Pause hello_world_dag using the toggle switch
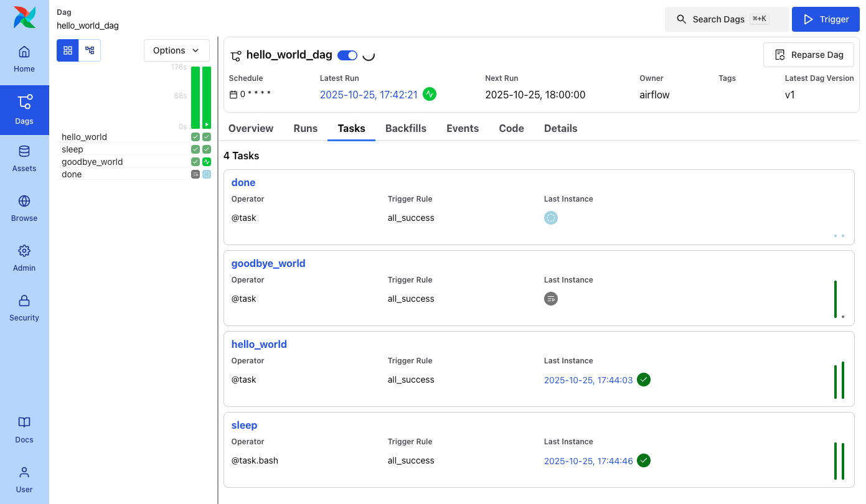The image size is (866, 504). [x=347, y=55]
